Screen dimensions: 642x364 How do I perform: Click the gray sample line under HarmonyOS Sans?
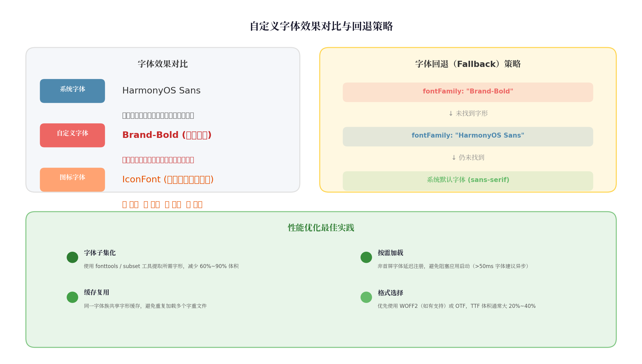158,115
